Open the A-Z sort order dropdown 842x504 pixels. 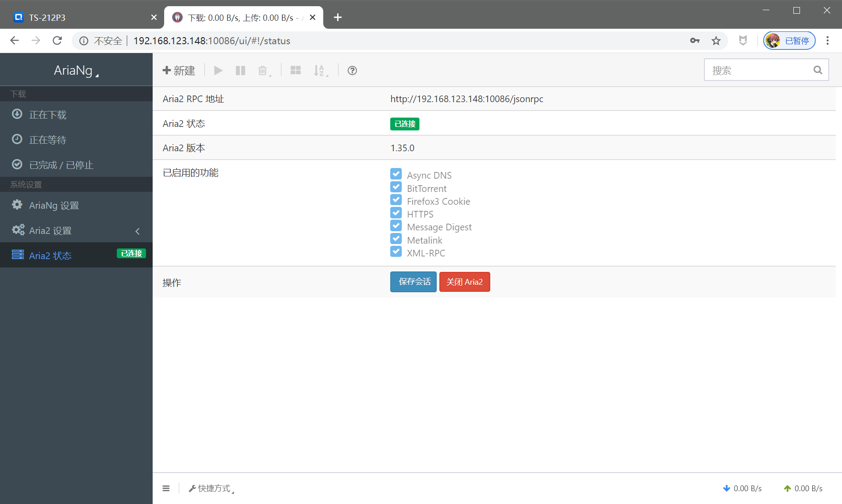(x=320, y=70)
